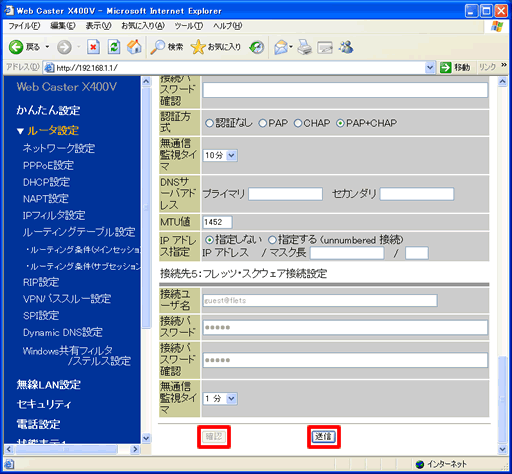The height and width of the screenshot is (474, 512).
Task: Click sidebar scroll-down arrow
Action: pos(146,438)
